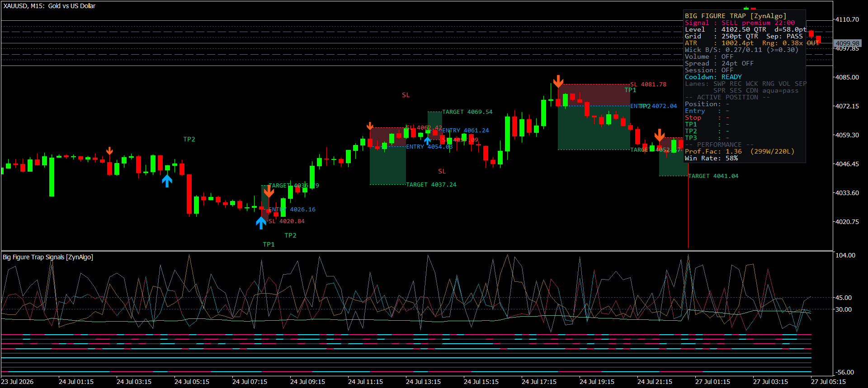Select the '24 Jul 17:15' time label
This screenshot has width=868, height=388.
tap(539, 382)
